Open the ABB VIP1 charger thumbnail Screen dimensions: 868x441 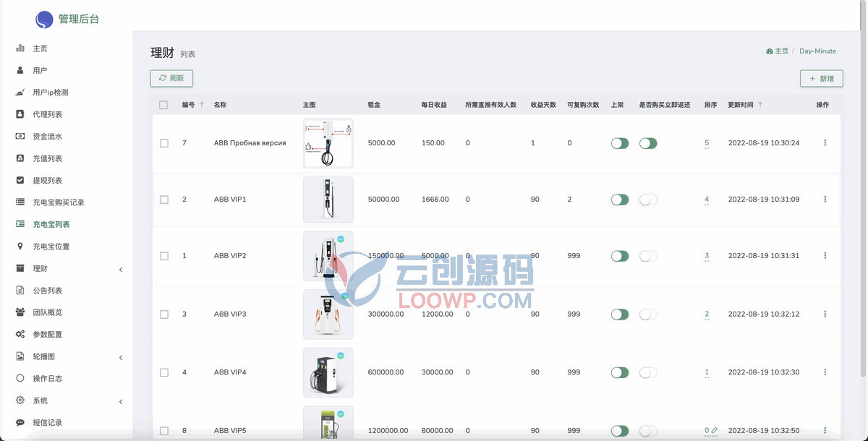pyautogui.click(x=328, y=200)
